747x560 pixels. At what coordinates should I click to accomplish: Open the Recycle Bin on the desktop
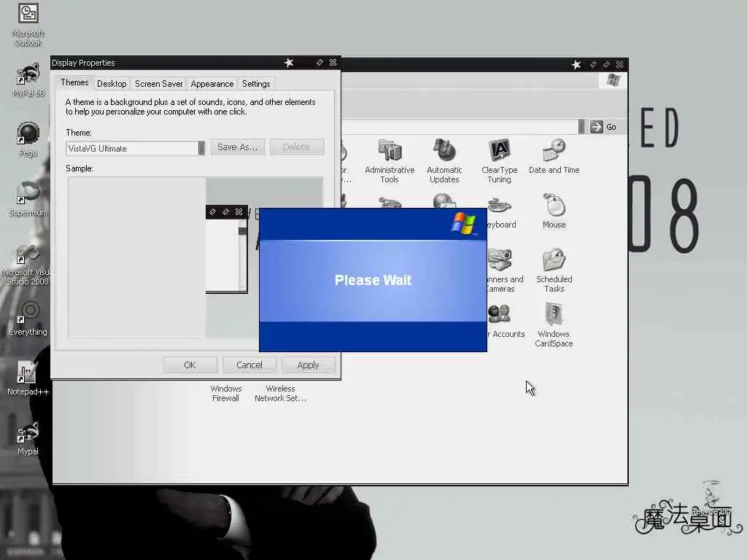(x=711, y=497)
